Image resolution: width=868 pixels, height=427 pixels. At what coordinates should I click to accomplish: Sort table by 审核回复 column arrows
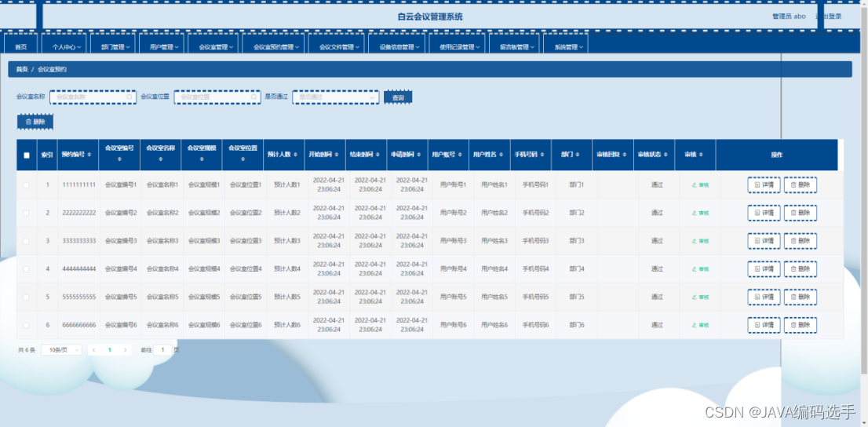pyautogui.click(x=625, y=155)
